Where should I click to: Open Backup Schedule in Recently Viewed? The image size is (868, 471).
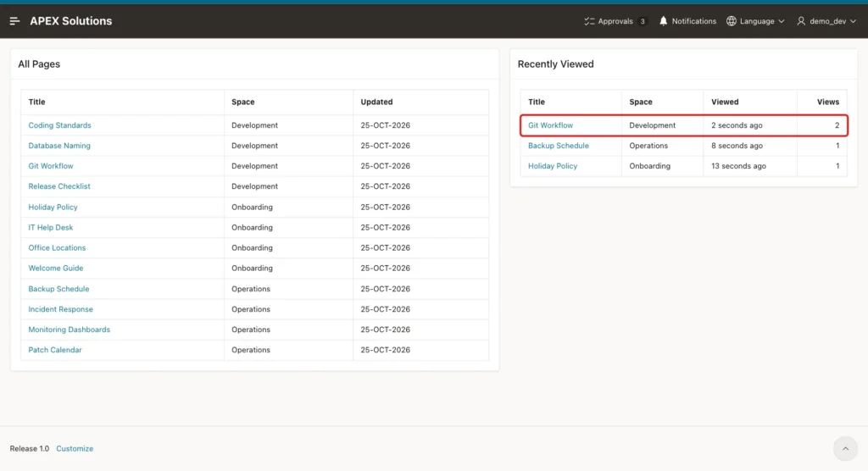(x=558, y=146)
